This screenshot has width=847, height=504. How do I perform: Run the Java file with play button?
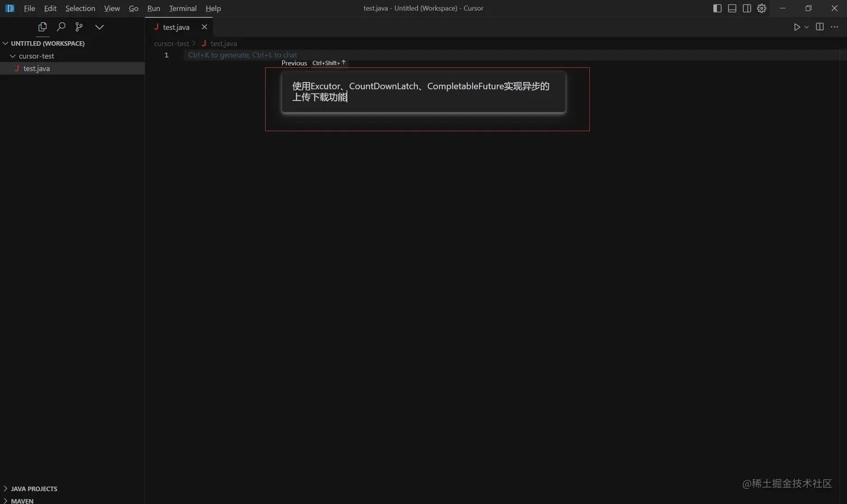click(797, 27)
